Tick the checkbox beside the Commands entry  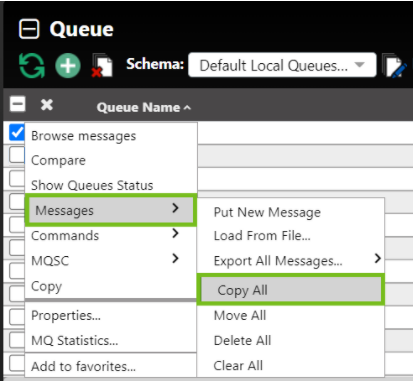(x=17, y=248)
